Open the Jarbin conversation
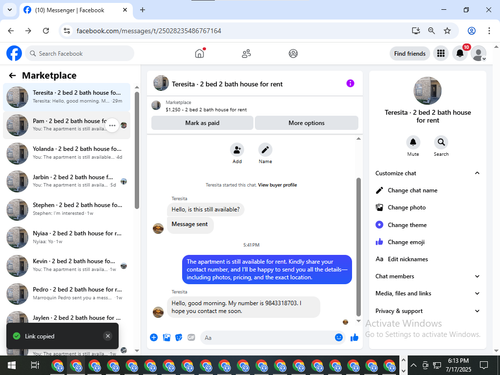The height and width of the screenshot is (375, 500). [67, 181]
